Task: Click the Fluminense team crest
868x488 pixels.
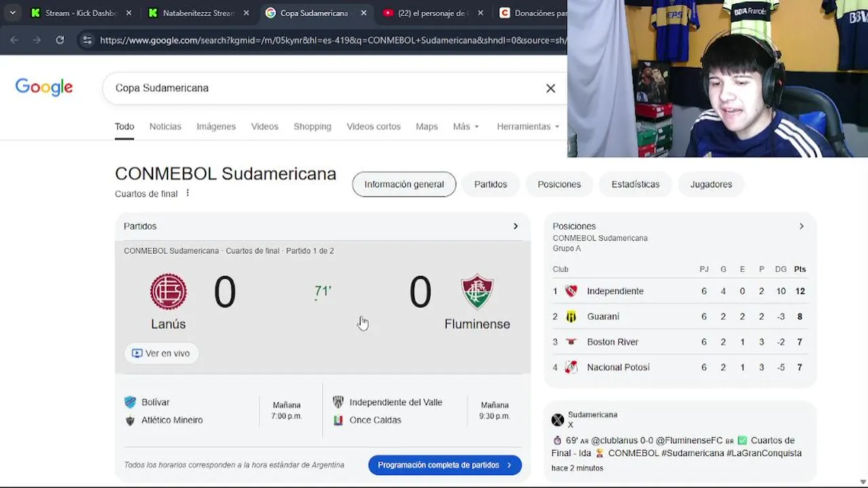Action: [477, 291]
